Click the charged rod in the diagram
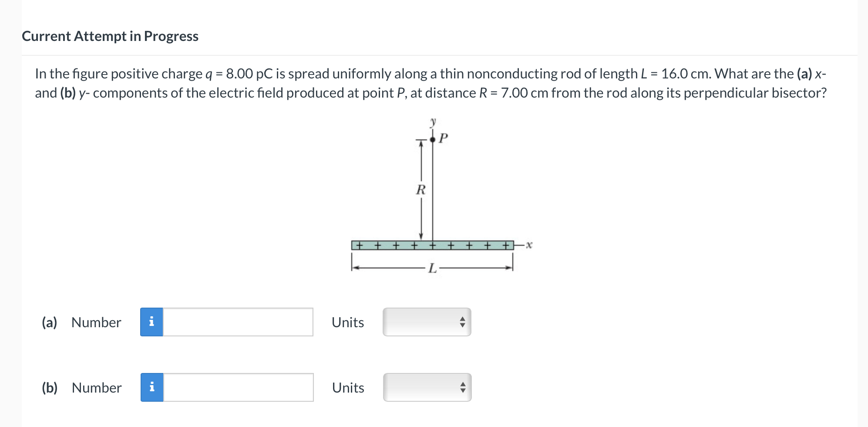Viewport: 868px width, 427px height. pos(433,245)
